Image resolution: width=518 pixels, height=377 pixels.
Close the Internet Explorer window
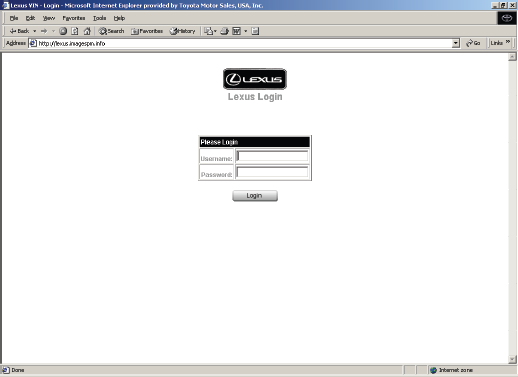(513, 5)
